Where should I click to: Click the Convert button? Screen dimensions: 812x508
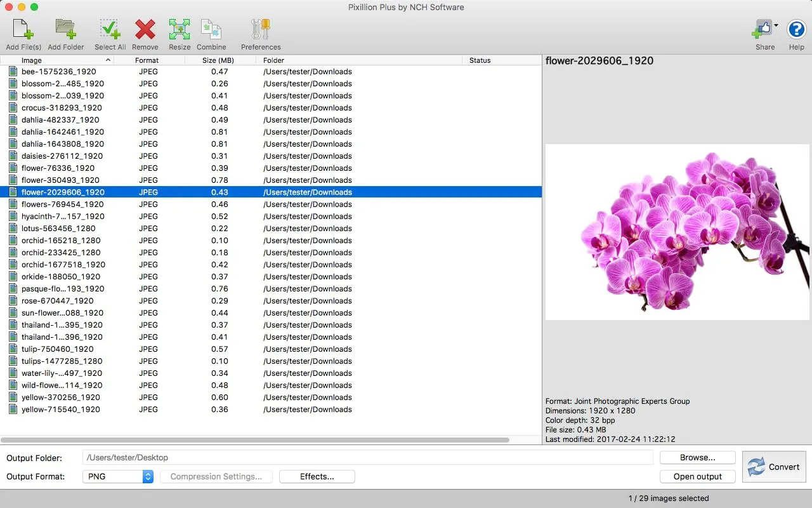(774, 467)
